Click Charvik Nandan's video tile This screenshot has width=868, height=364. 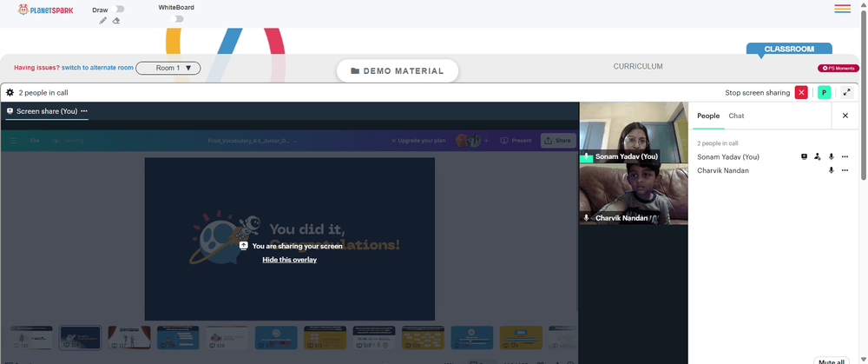point(634,194)
